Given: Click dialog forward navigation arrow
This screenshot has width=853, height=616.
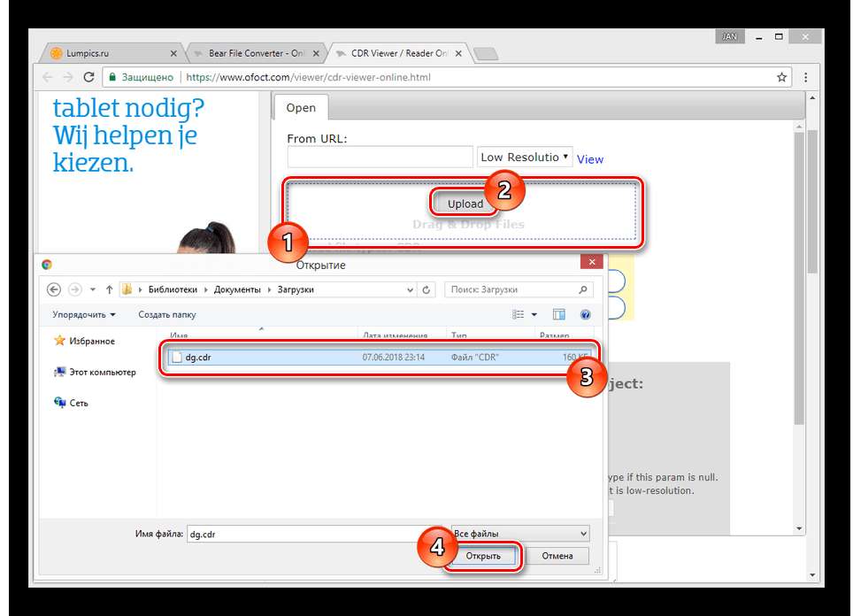Looking at the screenshot, I should click(x=75, y=289).
